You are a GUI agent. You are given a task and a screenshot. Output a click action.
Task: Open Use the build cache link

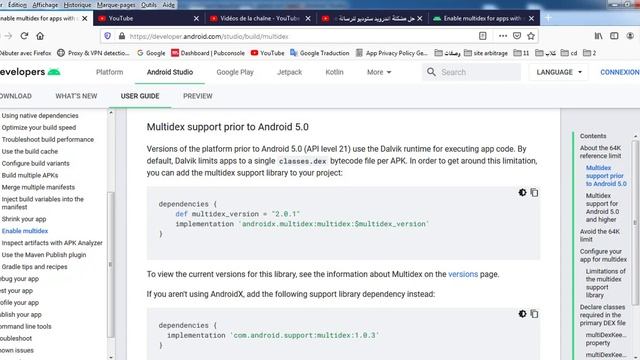29,151
